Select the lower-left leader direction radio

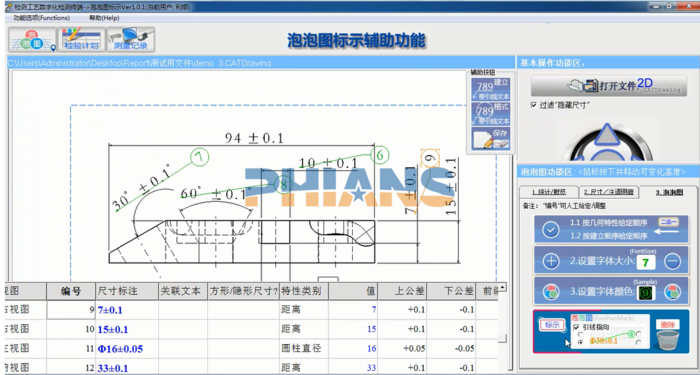pos(580,342)
